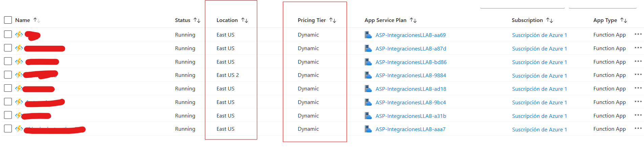Tick checkbox for ASP-IntegracionesLLAB-a31b row
Screen dimensions: 644x149
[x=8, y=115]
